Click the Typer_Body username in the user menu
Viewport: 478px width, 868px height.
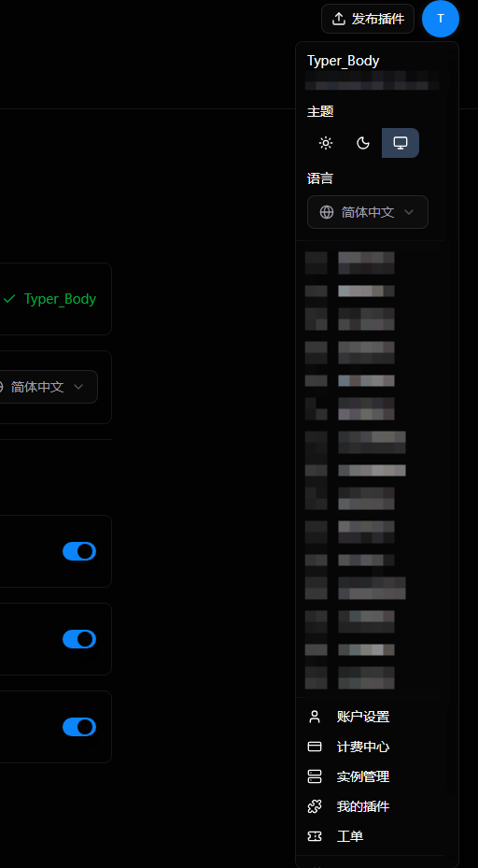tap(343, 61)
